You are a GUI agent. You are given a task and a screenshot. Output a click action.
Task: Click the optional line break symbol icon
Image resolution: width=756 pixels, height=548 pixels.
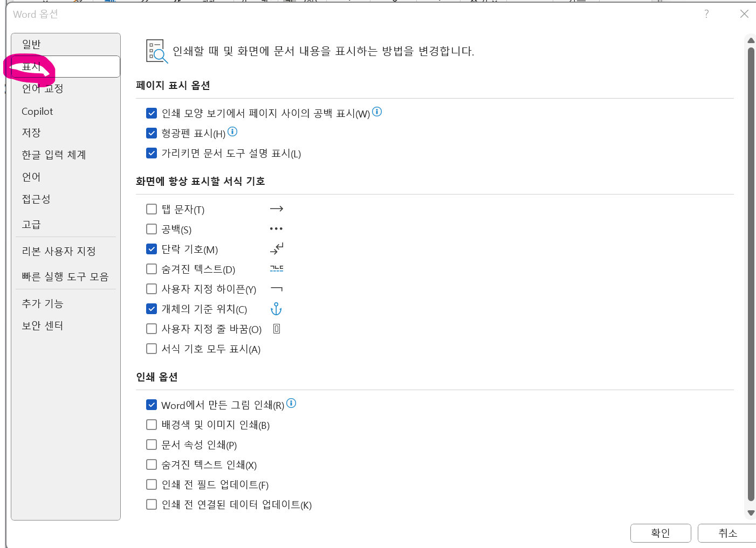click(277, 329)
